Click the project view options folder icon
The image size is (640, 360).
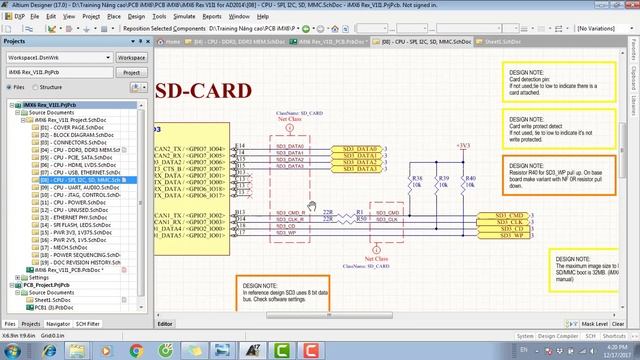coord(136,87)
